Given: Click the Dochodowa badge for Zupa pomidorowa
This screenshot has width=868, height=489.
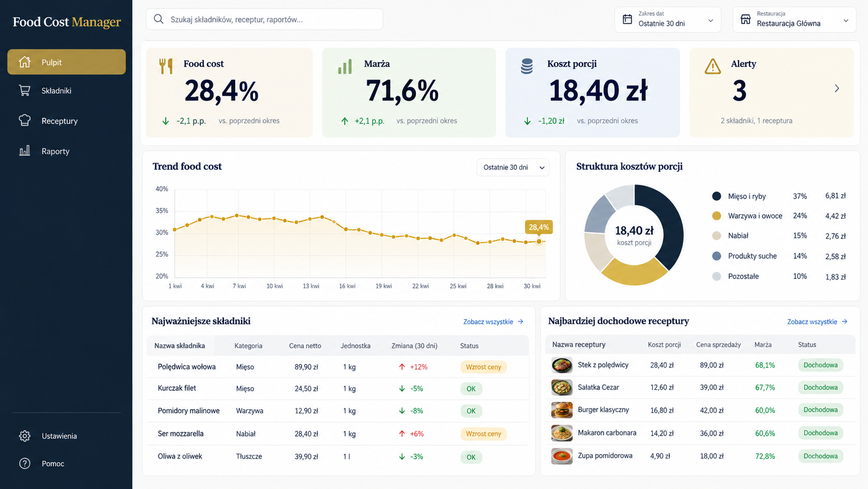Looking at the screenshot, I should pyautogui.click(x=820, y=456).
